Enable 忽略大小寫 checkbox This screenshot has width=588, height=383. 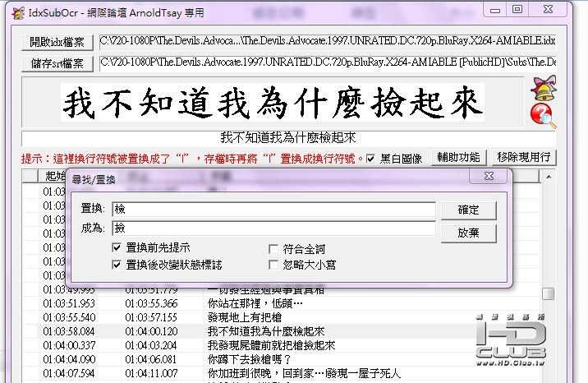point(273,265)
